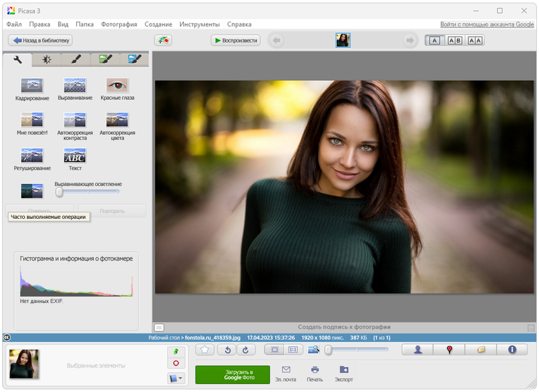Click the zoom slider track
The height and width of the screenshot is (392, 539).
pos(357,350)
